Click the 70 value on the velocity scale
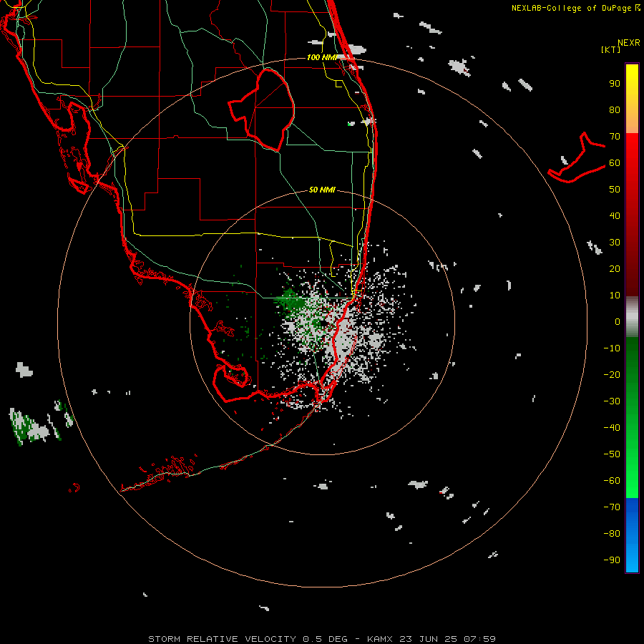This screenshot has height=644, width=644. [x=615, y=137]
